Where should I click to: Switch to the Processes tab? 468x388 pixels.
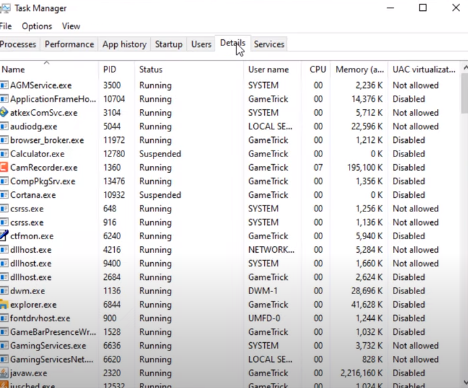coord(18,44)
